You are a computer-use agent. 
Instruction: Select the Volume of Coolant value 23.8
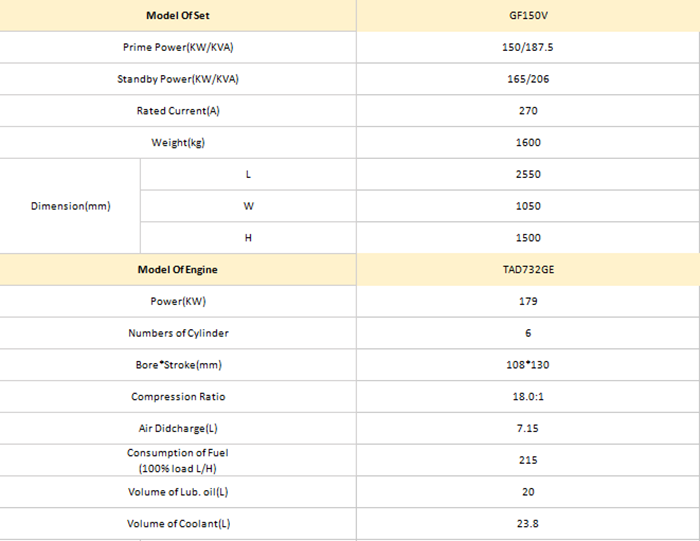point(528,524)
